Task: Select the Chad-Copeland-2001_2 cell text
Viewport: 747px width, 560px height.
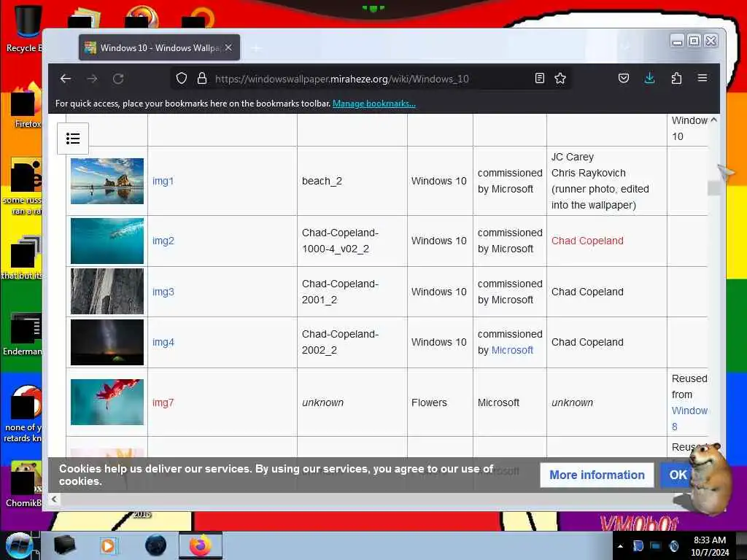Action: pos(340,292)
